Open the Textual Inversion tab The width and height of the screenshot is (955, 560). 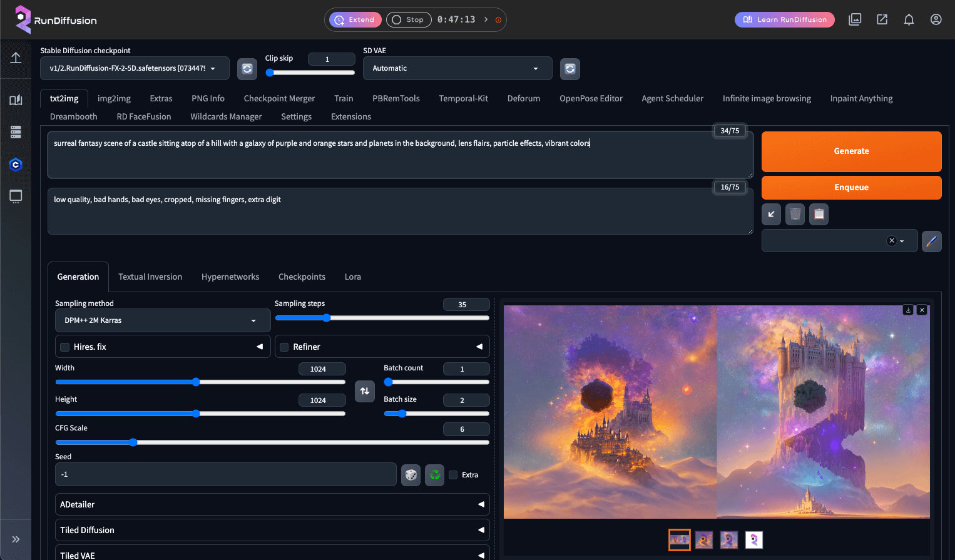pyautogui.click(x=150, y=277)
